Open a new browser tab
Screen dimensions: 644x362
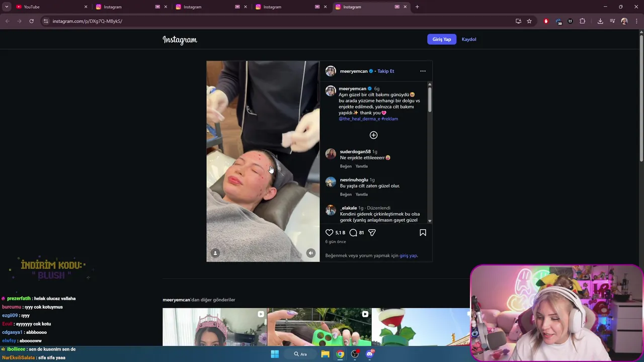(x=417, y=7)
